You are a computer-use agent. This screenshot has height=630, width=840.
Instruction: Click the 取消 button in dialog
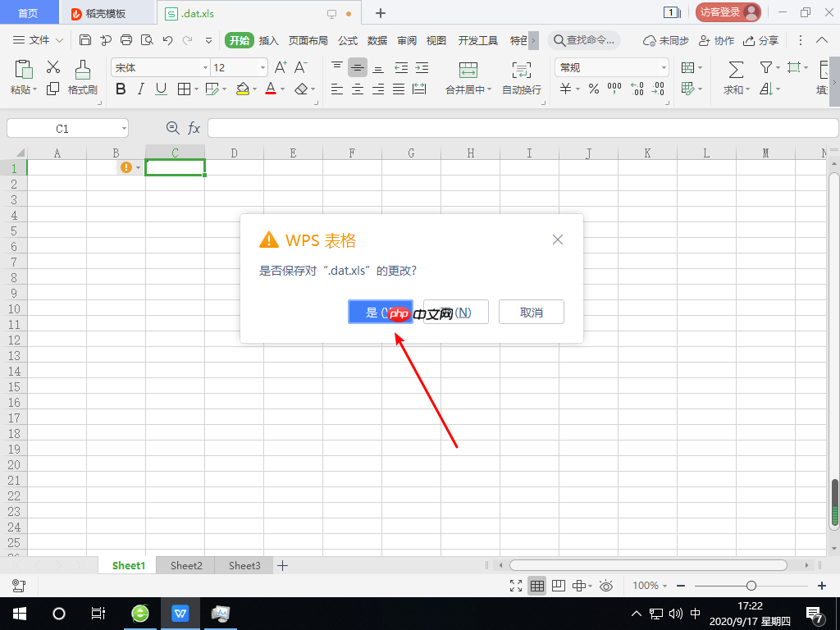tap(531, 312)
